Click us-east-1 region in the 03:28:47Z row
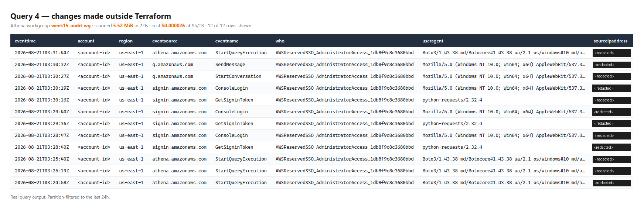 click(x=131, y=135)
